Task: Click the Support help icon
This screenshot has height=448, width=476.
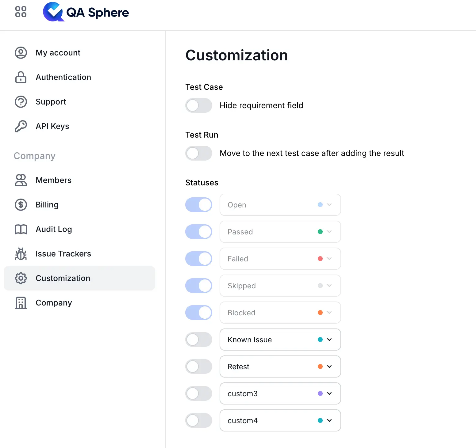Action: pyautogui.click(x=21, y=102)
